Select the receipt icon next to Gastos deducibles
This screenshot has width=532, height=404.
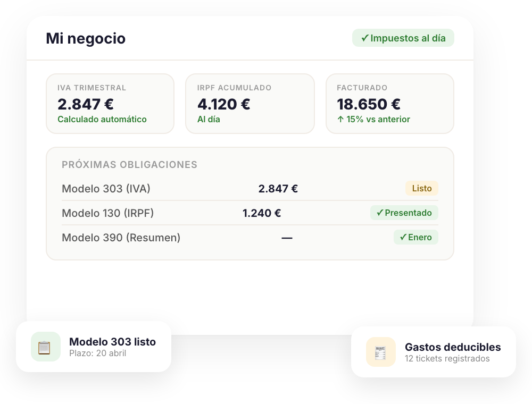tap(381, 352)
